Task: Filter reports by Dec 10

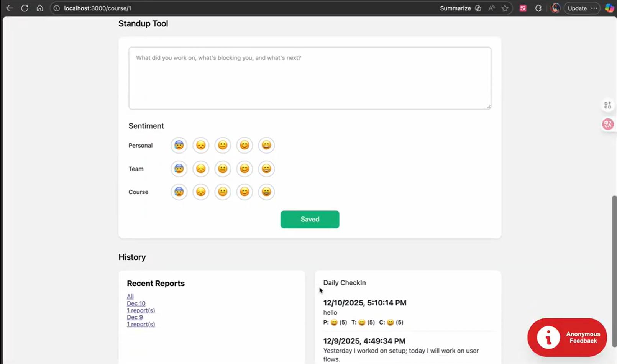Action: point(136,303)
